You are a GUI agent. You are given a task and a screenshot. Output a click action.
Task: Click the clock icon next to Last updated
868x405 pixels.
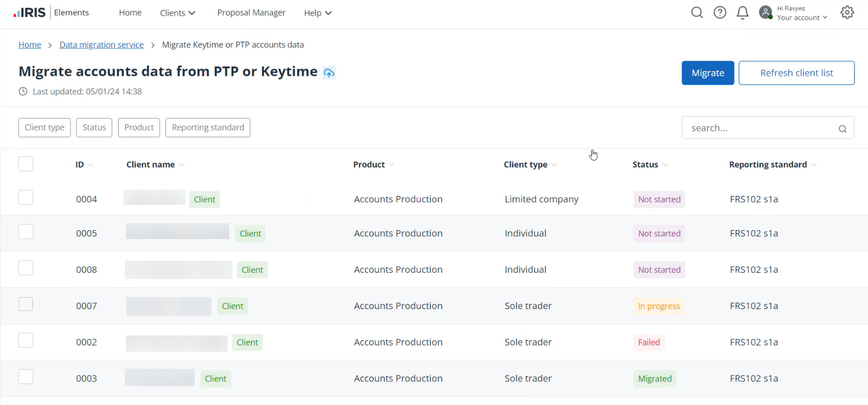tap(23, 91)
